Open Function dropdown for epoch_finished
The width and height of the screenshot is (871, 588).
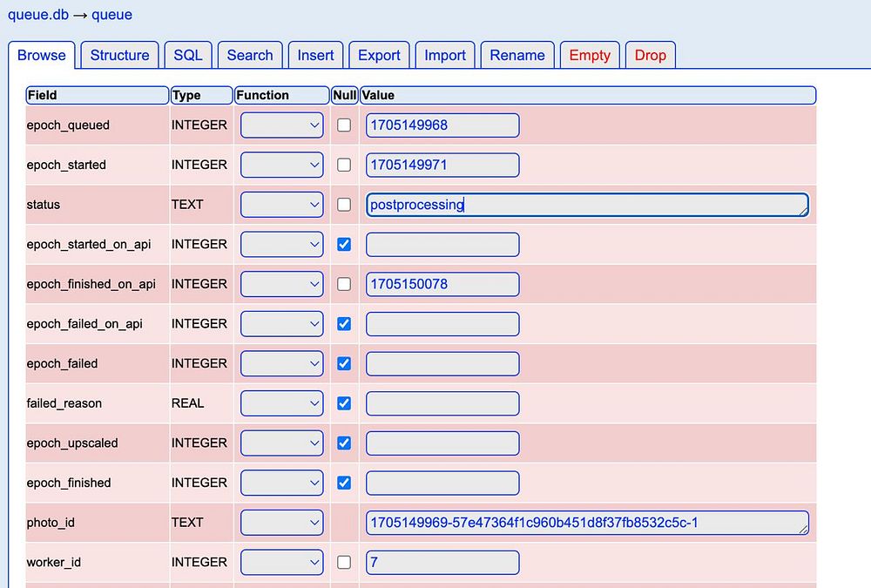(281, 483)
